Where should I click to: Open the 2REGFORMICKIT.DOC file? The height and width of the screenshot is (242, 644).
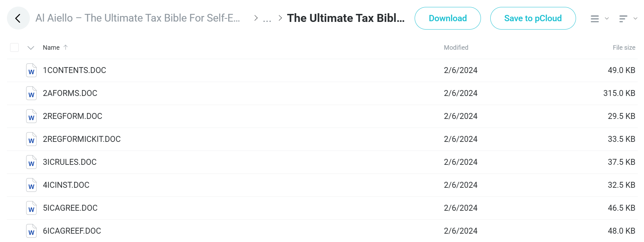82,139
